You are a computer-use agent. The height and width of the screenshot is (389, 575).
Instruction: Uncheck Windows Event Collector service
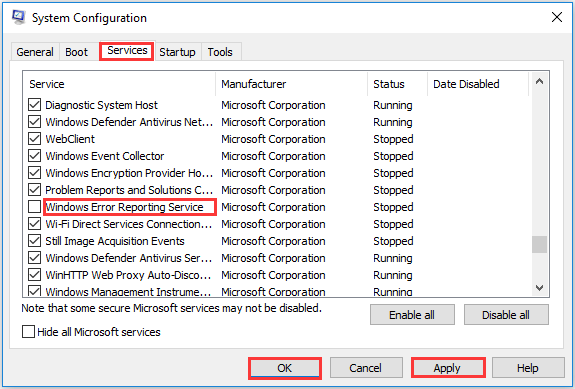(x=34, y=155)
